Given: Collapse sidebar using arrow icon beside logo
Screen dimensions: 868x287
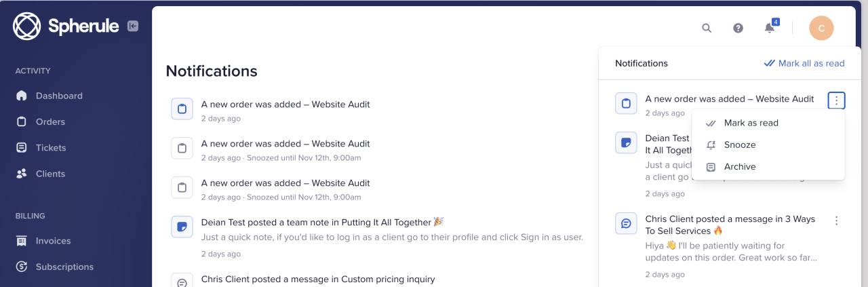Looking at the screenshot, I should coord(133,26).
